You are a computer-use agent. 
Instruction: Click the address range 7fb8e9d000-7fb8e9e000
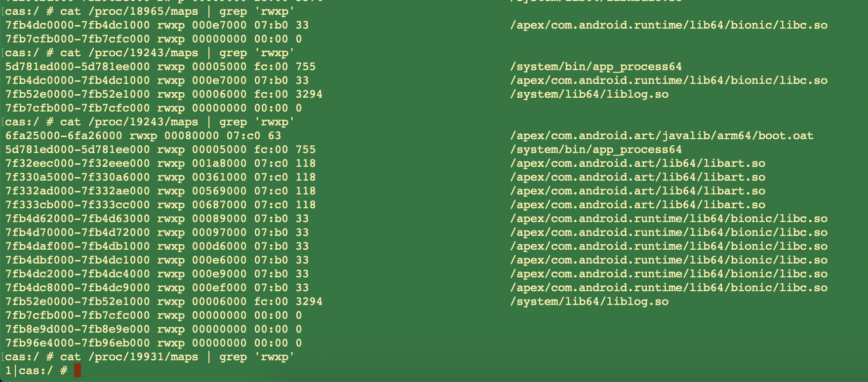coord(78,329)
